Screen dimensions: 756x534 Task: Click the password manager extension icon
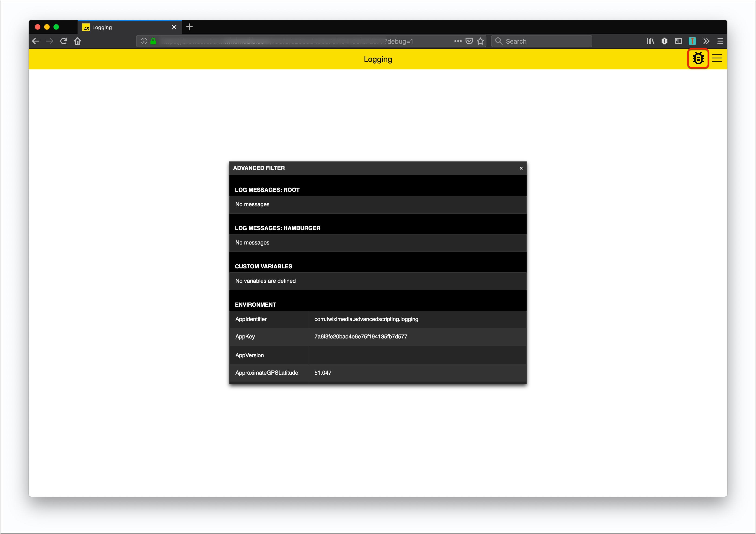[x=665, y=41]
